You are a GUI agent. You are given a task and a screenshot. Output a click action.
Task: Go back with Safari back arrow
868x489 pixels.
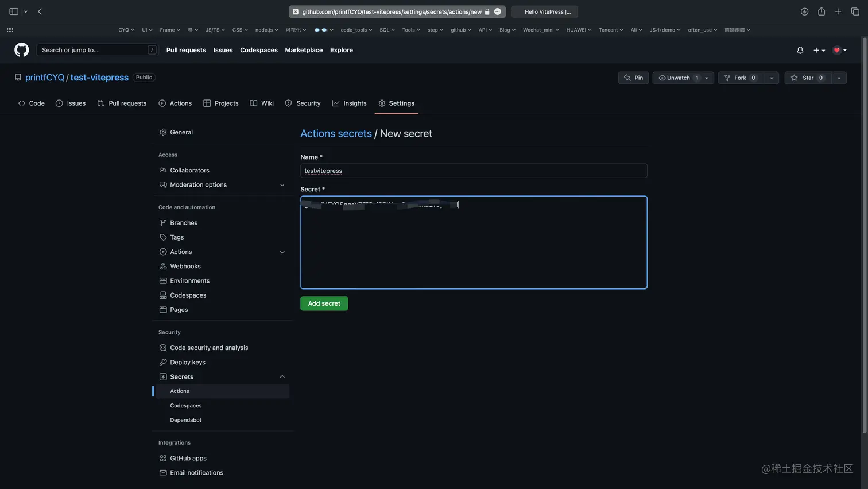coord(40,11)
